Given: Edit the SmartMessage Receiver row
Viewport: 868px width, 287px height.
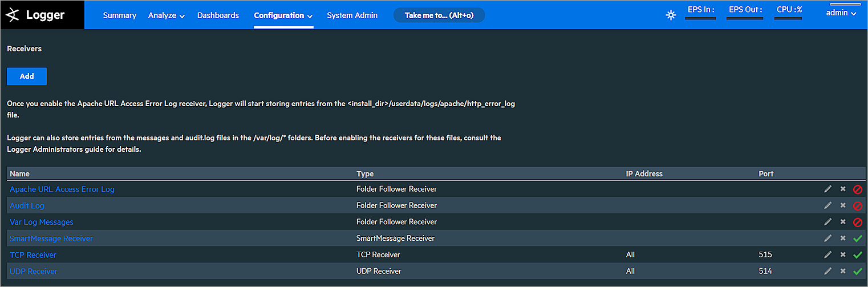Looking at the screenshot, I should 828,239.
